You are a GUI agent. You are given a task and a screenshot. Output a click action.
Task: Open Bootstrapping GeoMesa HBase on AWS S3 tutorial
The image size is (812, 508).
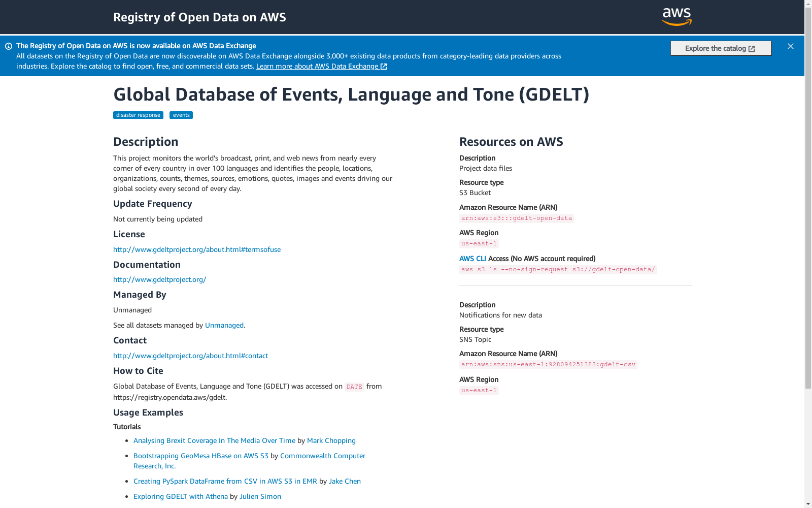click(201, 456)
